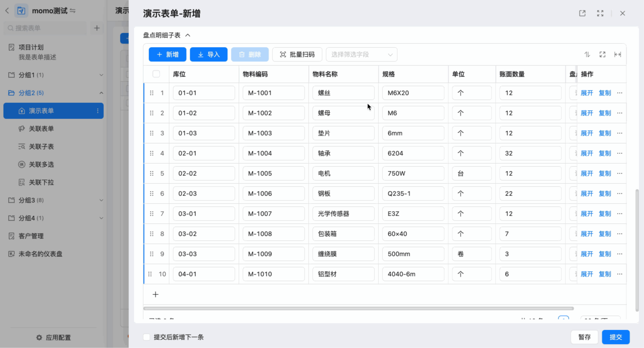Open form in new window icon
Screen dimensions: 644x348
[x=582, y=13]
